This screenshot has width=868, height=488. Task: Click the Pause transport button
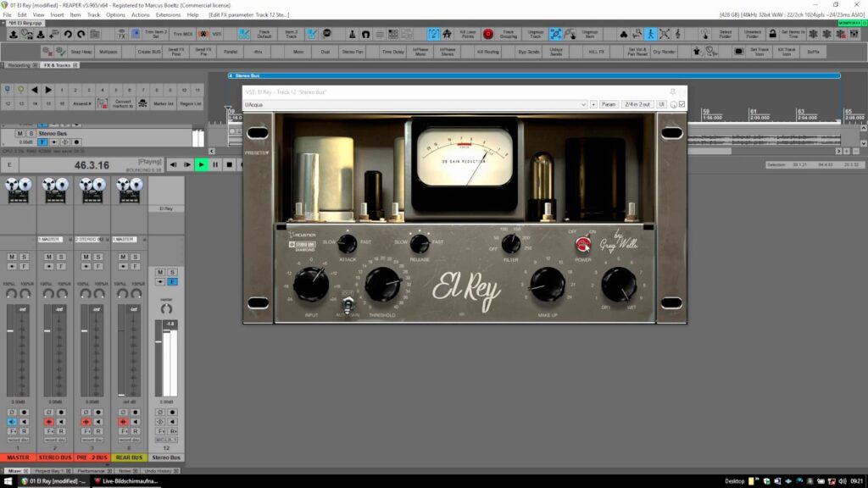(x=215, y=165)
